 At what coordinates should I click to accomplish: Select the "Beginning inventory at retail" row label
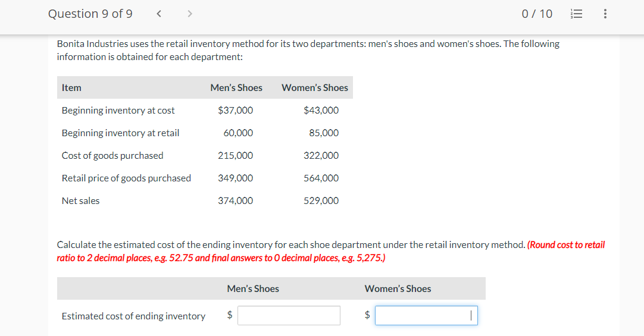[x=120, y=133]
